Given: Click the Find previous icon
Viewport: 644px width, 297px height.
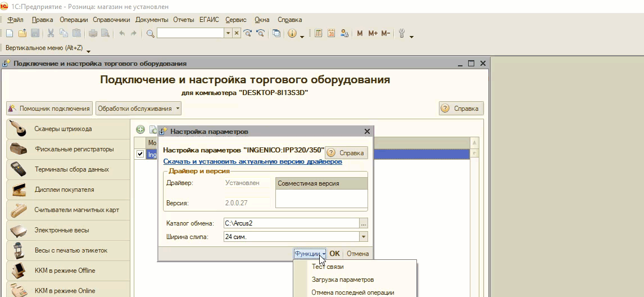Looking at the screenshot, I should 260,34.
